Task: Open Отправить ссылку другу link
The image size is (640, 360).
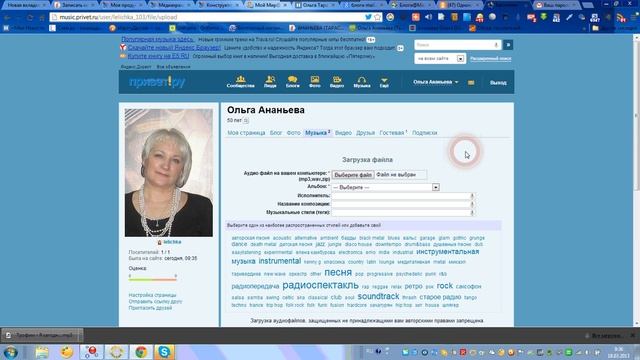Action: (155, 301)
